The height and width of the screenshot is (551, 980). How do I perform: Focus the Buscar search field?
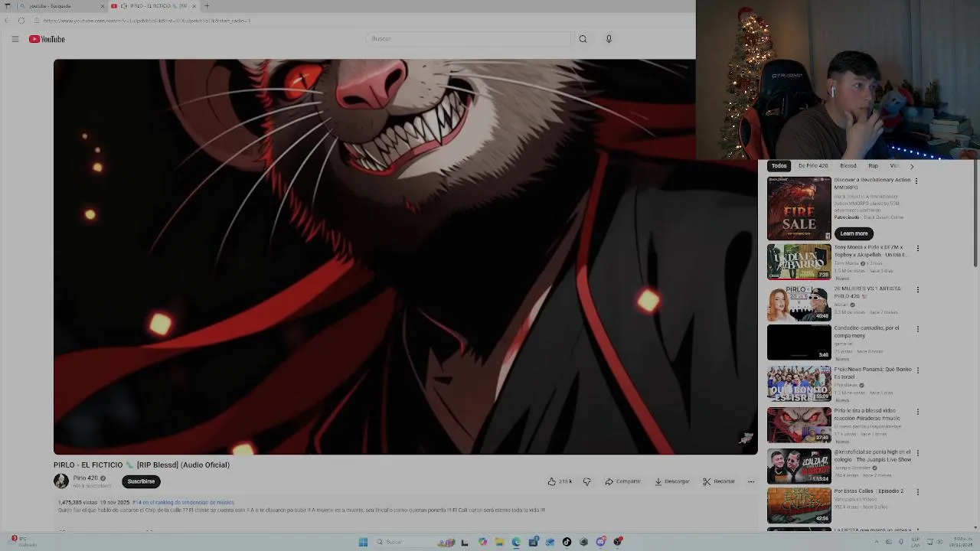pyautogui.click(x=468, y=39)
